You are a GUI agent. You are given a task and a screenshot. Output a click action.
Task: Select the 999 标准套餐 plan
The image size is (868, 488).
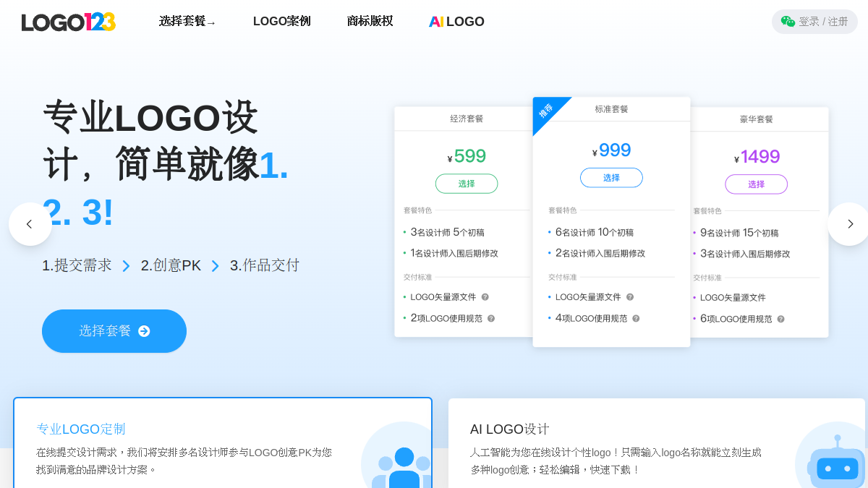click(611, 178)
